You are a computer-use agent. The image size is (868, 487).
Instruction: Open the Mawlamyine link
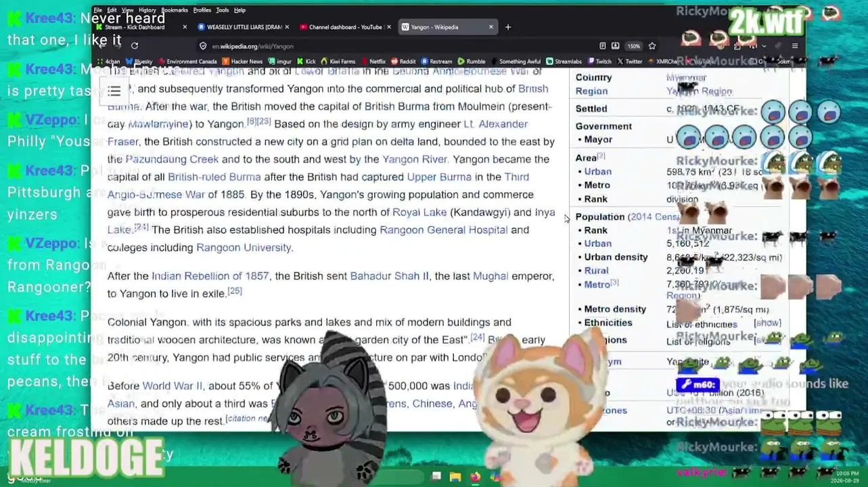(158, 124)
